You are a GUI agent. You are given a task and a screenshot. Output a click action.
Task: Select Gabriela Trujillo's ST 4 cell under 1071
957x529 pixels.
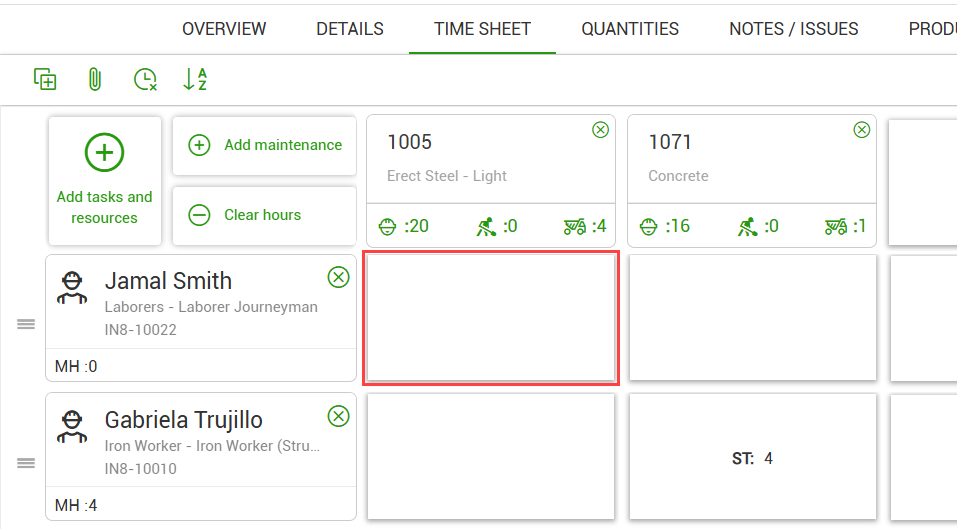(x=753, y=458)
